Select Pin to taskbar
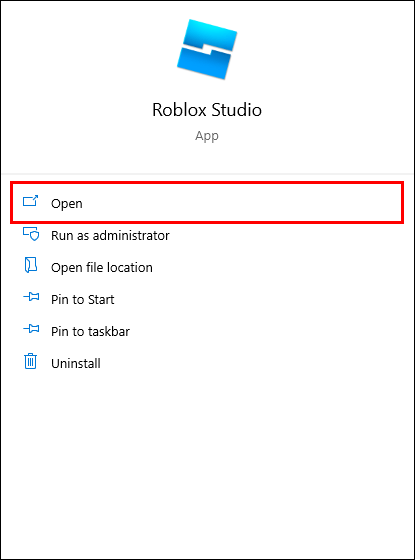This screenshot has height=560, width=415. 90,331
